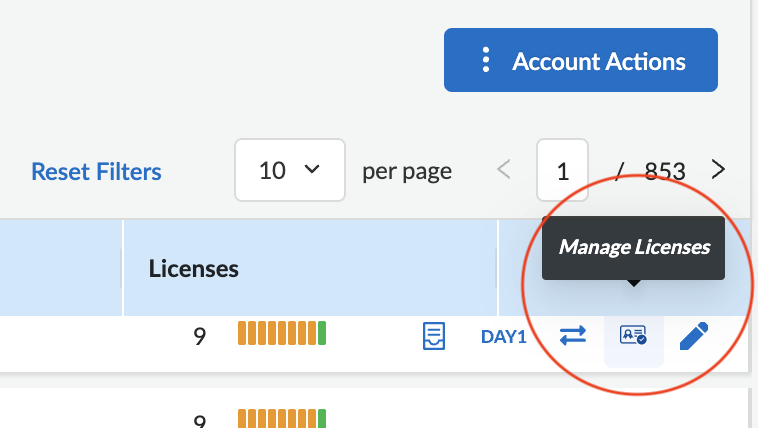Viewport: 758px width, 428px height.
Task: Click the page number input field
Action: click(562, 170)
